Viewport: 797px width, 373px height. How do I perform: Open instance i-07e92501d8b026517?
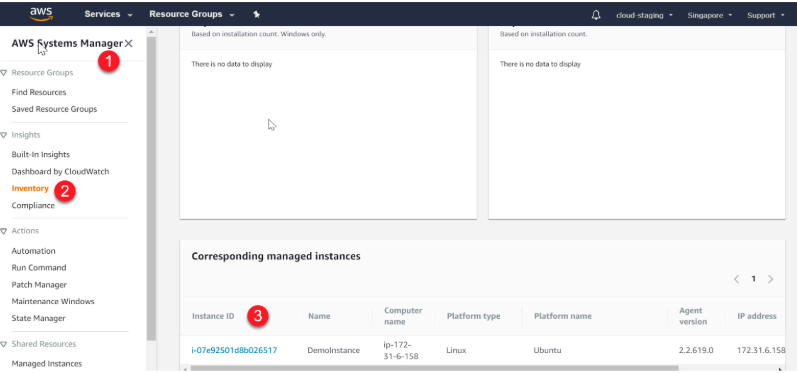[234, 350]
